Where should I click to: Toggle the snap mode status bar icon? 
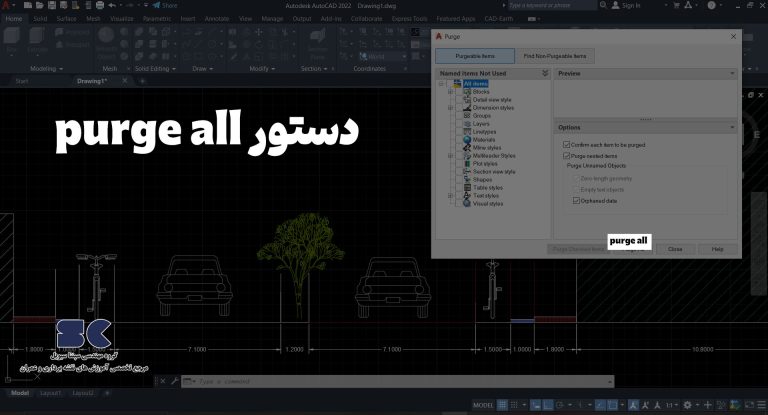[x=514, y=405]
